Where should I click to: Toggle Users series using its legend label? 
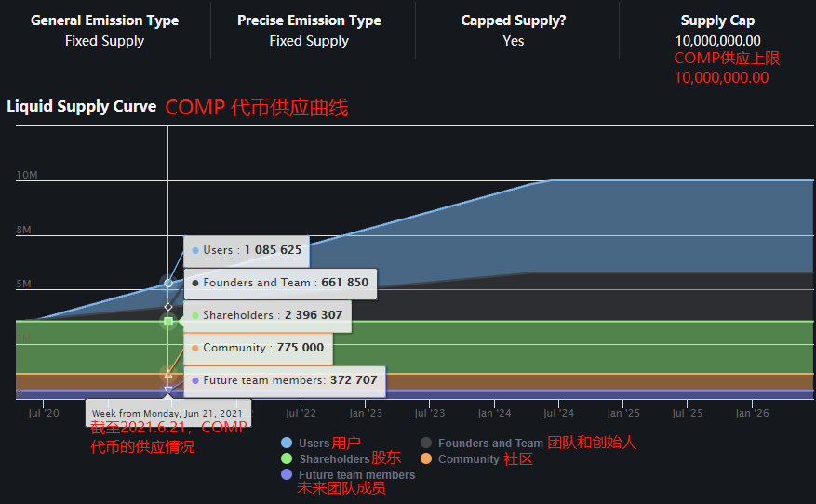(314, 444)
